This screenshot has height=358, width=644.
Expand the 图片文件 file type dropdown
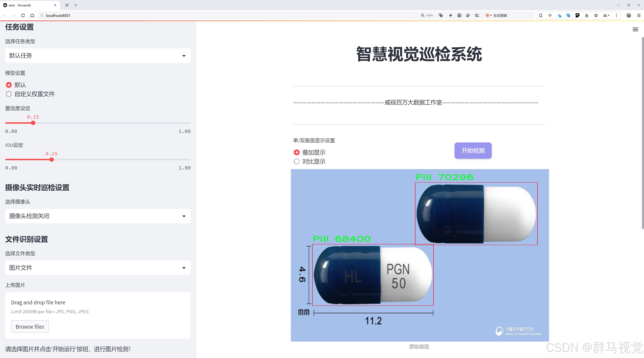click(x=98, y=268)
